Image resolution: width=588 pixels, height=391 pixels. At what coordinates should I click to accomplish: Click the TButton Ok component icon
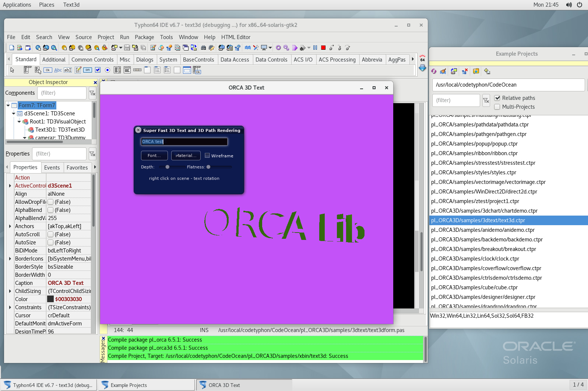(48, 70)
